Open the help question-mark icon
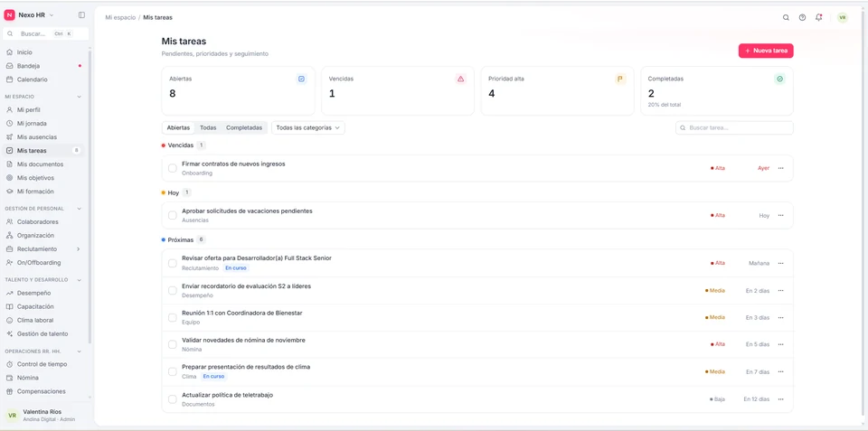The height and width of the screenshot is (431, 868). [802, 17]
